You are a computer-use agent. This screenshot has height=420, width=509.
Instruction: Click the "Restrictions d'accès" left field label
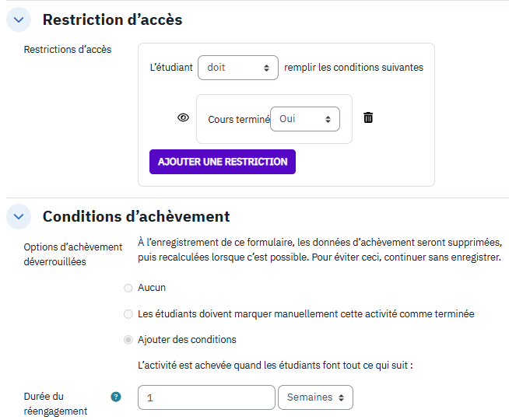[x=68, y=50]
